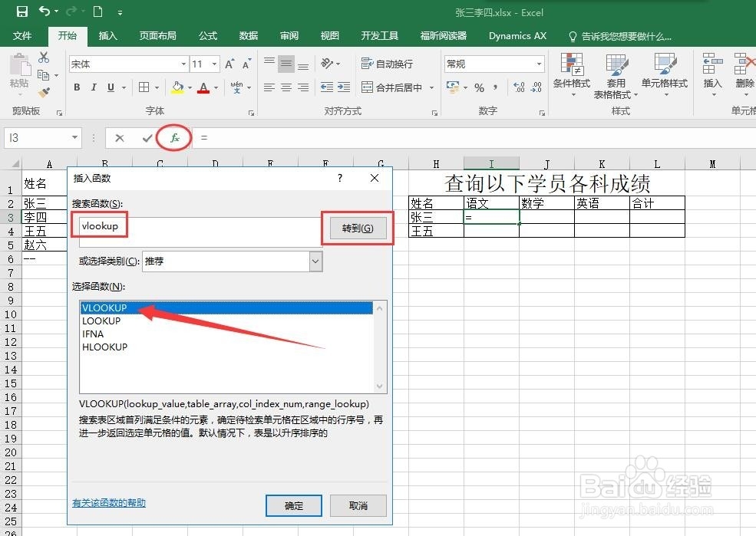The image size is (756, 536).
Task: Click the text orientation icon
Action: tap(328, 63)
